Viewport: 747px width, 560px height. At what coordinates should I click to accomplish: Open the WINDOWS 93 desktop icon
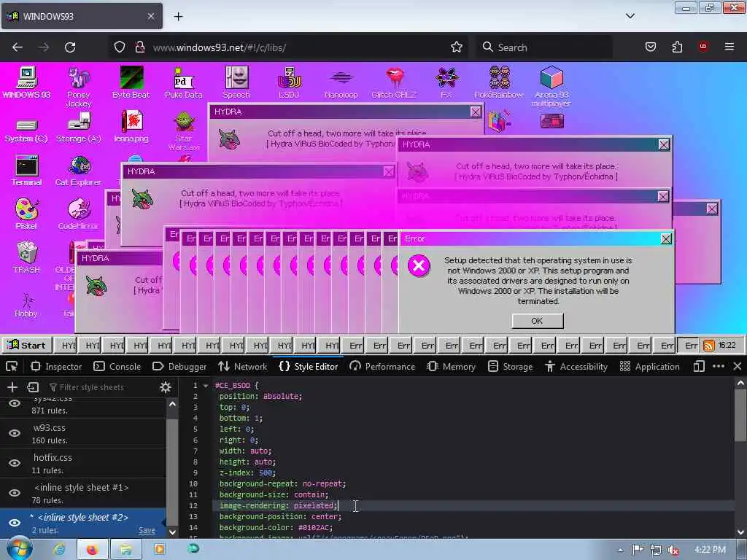pos(27,82)
